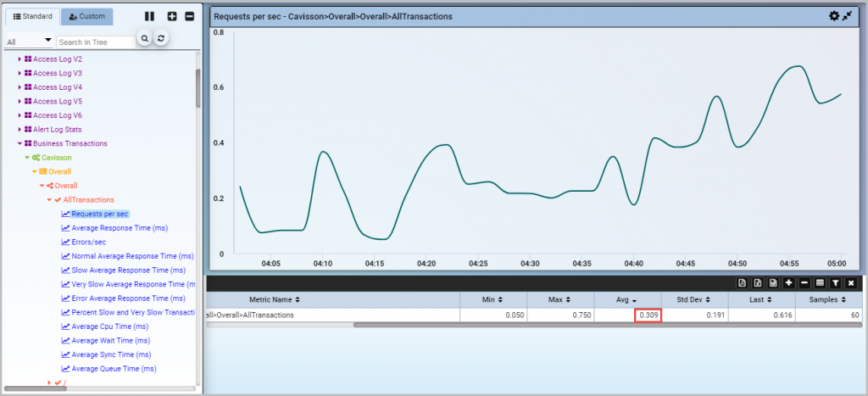Click the Overall>AllTransactions metric name cell
Screen dimensions: 868x396
tap(332, 315)
